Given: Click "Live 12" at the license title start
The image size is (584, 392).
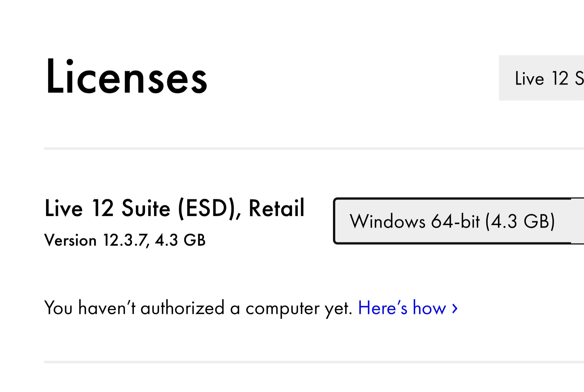Looking at the screenshot, I should click(x=79, y=208).
